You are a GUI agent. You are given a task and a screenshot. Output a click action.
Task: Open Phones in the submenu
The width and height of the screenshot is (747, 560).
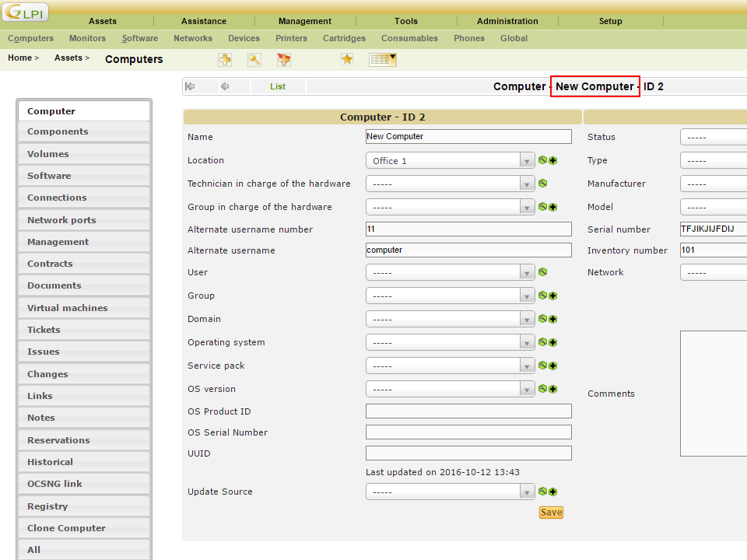tap(468, 38)
